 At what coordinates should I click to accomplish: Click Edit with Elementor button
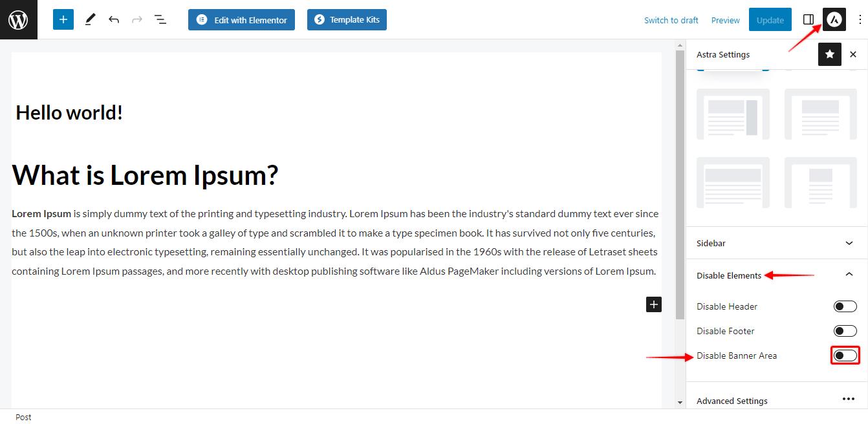242,19
